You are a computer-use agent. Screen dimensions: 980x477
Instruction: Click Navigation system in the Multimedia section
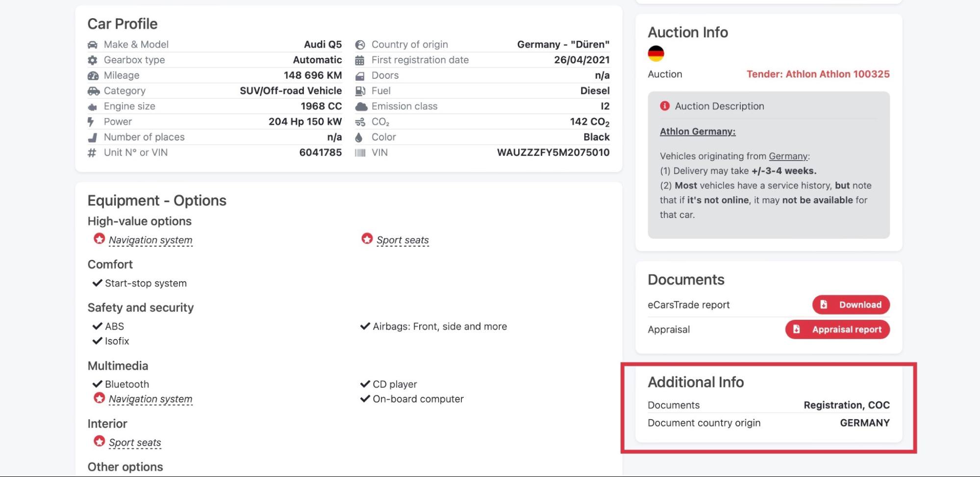[151, 399]
